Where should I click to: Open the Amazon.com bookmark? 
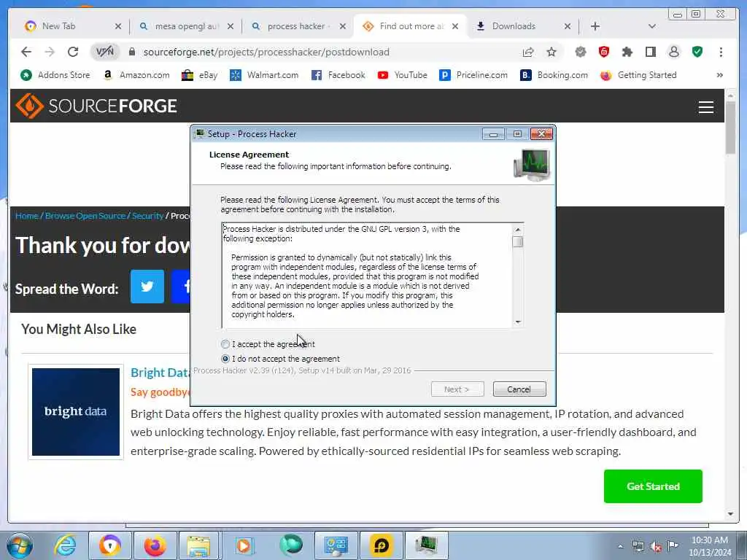[136, 75]
